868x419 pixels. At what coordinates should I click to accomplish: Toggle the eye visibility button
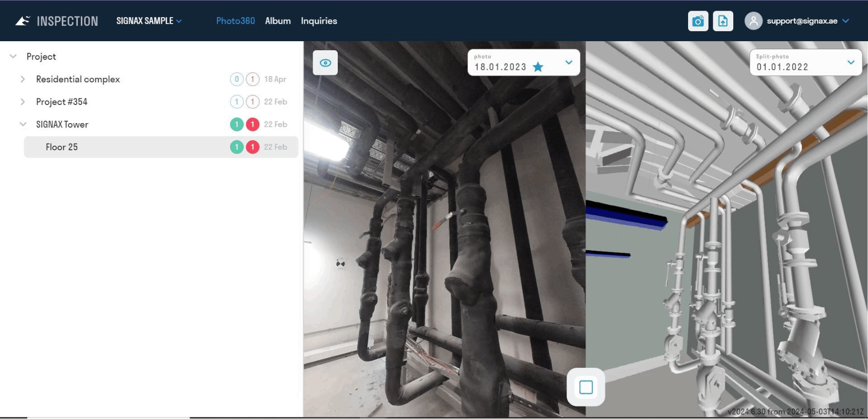(325, 63)
